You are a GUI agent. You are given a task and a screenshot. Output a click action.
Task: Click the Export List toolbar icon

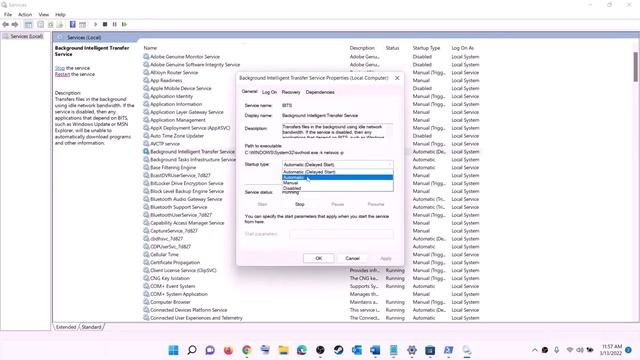click(60, 24)
